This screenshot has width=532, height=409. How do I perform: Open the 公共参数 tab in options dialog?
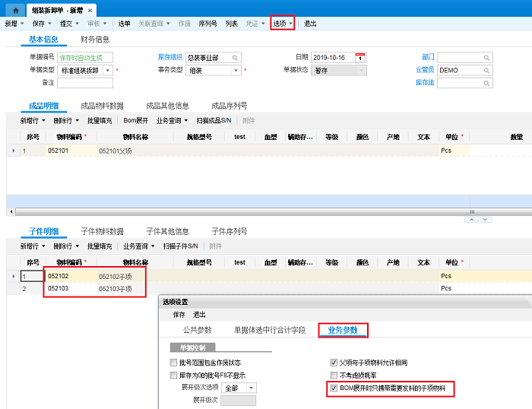coord(197,330)
